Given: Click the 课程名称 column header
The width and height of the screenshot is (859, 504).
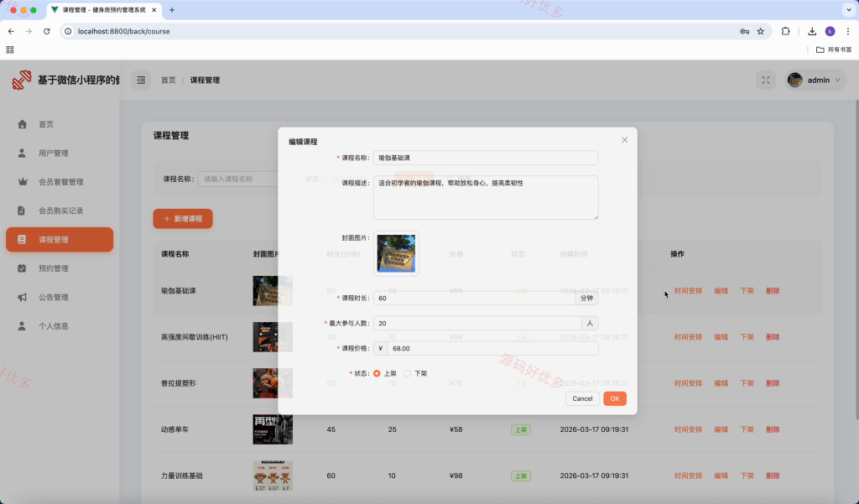Looking at the screenshot, I should (174, 254).
